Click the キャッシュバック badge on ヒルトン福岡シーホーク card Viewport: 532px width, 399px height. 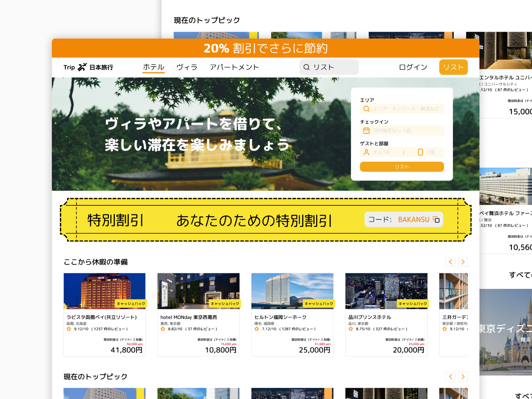coord(319,304)
